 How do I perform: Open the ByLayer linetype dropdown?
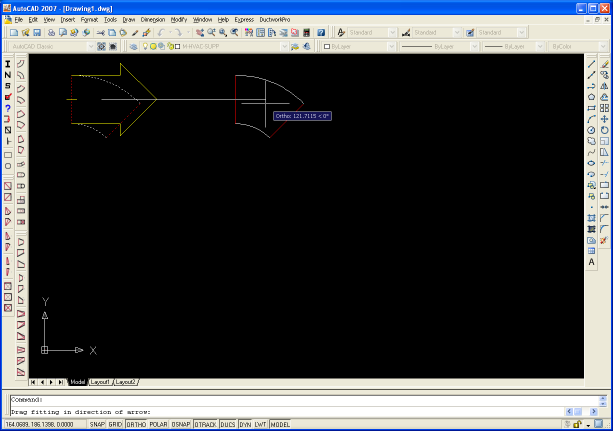click(474, 47)
